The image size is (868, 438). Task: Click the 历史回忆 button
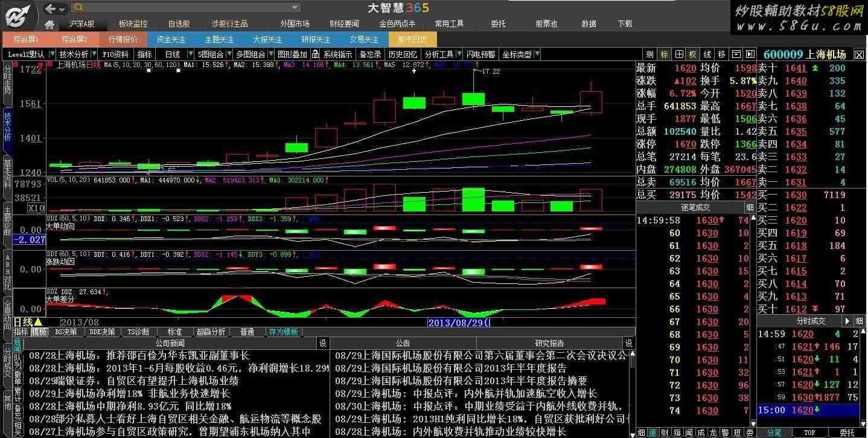(403, 54)
